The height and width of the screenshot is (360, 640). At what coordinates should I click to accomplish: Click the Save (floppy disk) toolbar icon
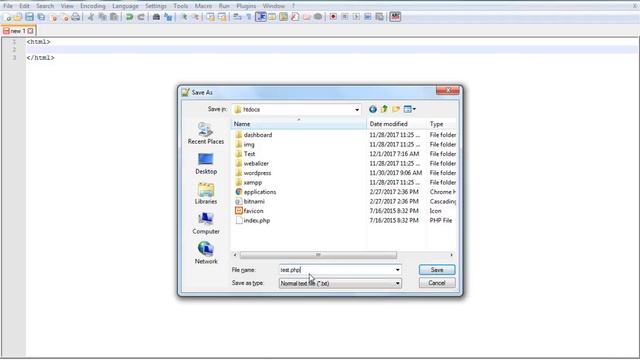pyautogui.click(x=29, y=17)
